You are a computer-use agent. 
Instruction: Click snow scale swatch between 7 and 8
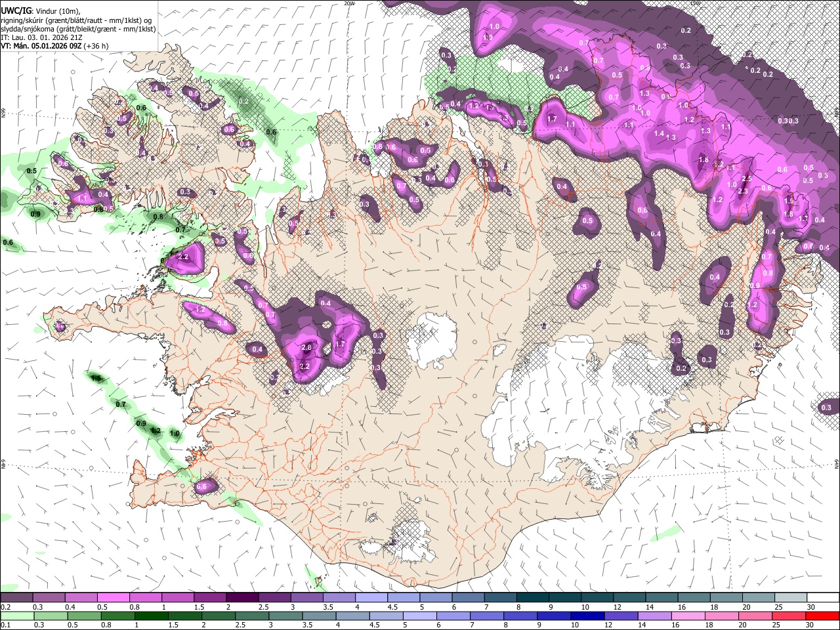click(x=499, y=598)
